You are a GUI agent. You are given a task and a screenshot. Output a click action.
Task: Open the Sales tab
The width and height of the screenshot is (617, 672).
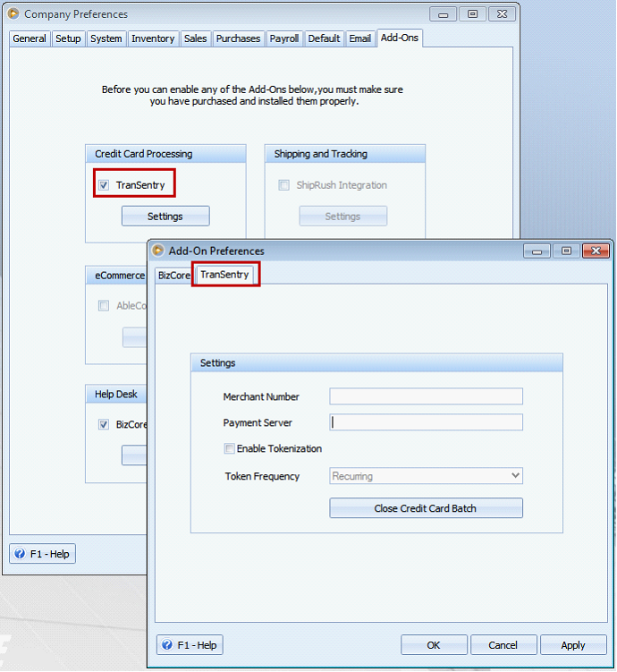click(x=195, y=38)
